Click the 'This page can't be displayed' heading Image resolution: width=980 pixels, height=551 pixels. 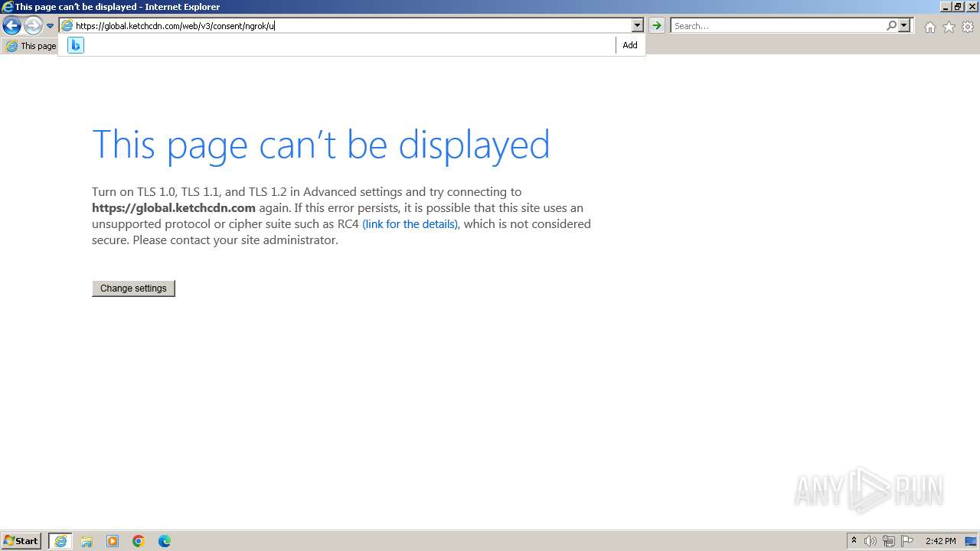click(321, 144)
